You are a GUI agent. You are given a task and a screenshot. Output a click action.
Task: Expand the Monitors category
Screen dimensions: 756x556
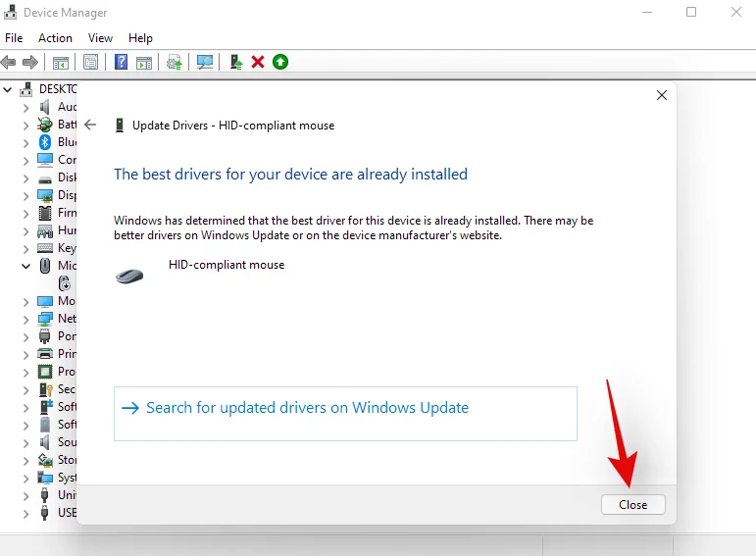coord(26,302)
